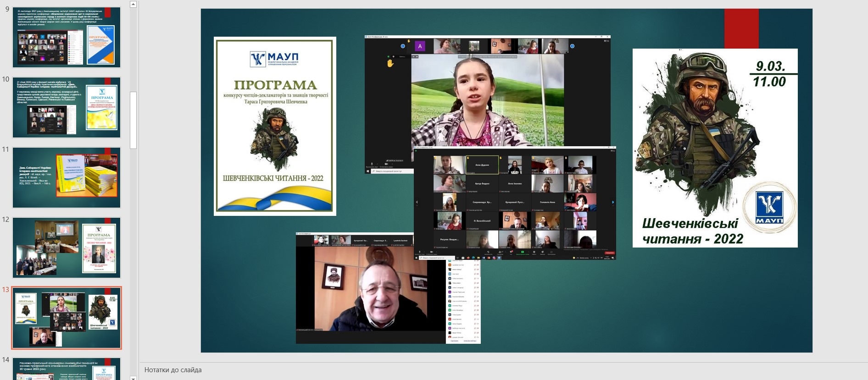Image resolution: width=868 pixels, height=380 pixels.
Task: Click the slide number '9' label
Action: [7, 9]
